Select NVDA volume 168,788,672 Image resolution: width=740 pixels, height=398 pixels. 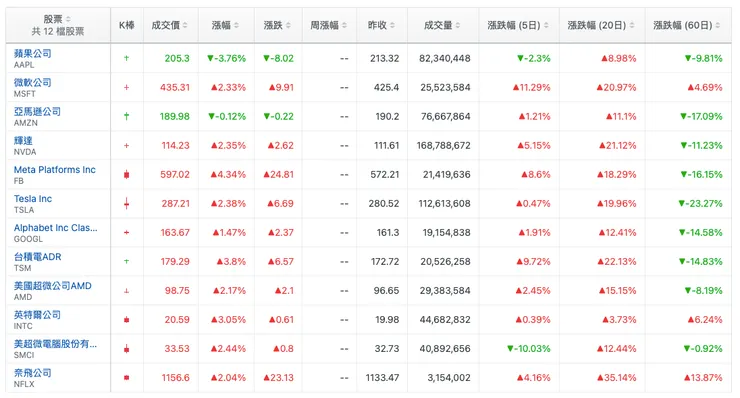click(443, 145)
